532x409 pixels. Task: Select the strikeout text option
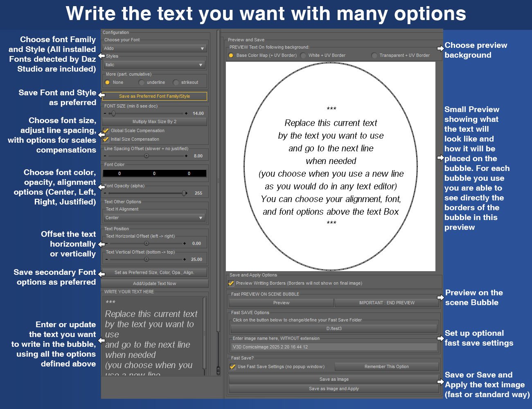[x=175, y=82]
